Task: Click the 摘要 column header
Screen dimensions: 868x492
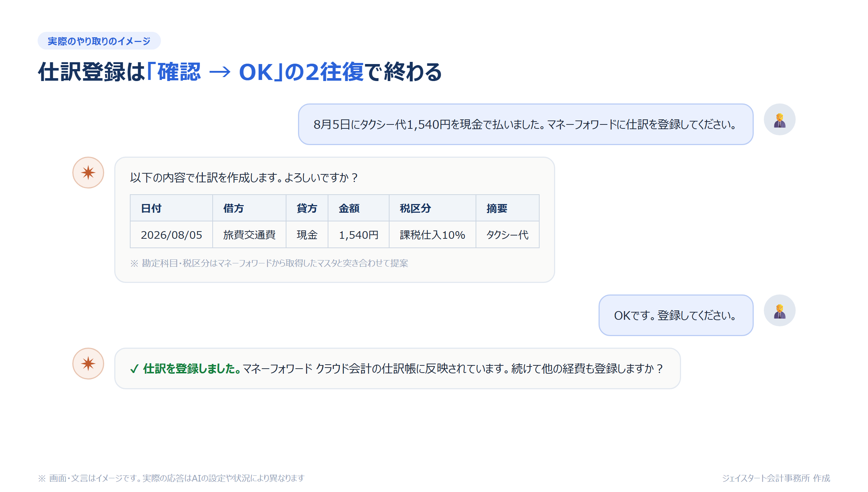Action: click(x=507, y=208)
